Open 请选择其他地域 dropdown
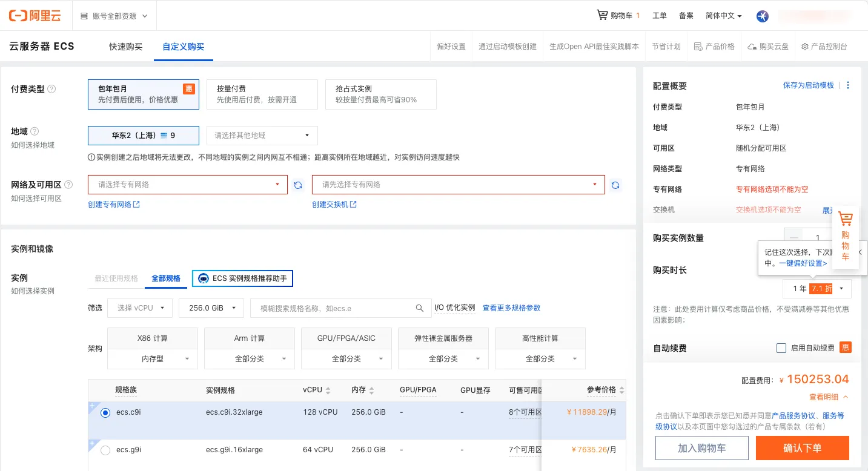This screenshot has width=868, height=471. click(262, 136)
